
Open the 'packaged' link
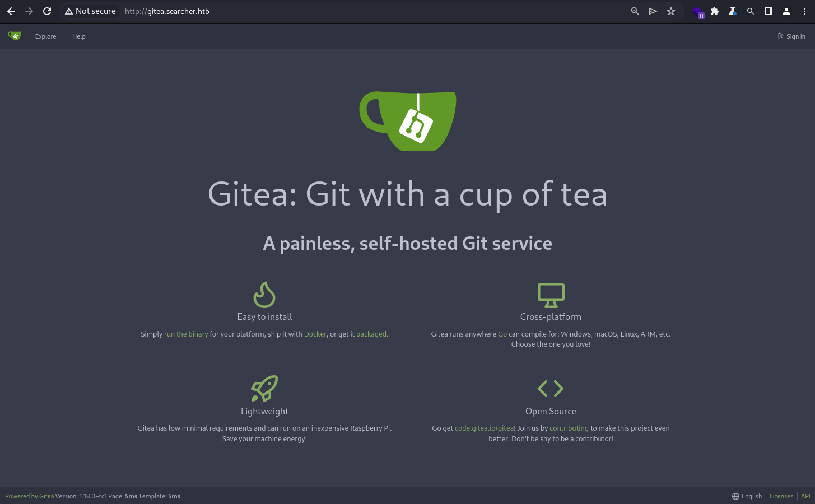pos(371,334)
